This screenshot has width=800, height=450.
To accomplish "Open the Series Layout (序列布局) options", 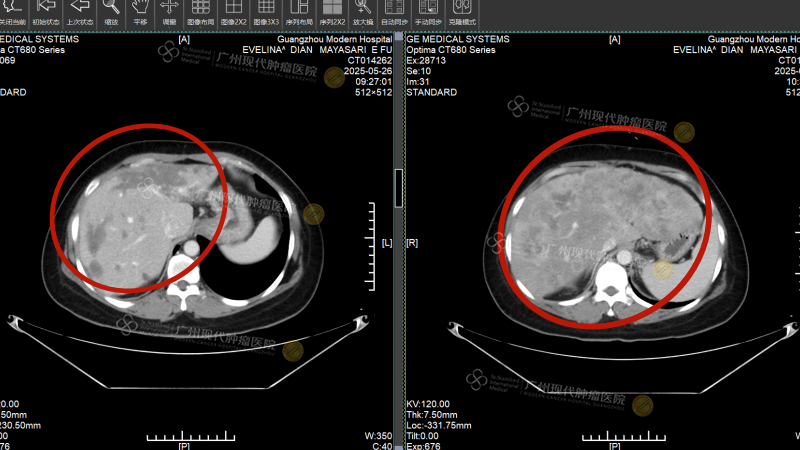I will (300, 10).
